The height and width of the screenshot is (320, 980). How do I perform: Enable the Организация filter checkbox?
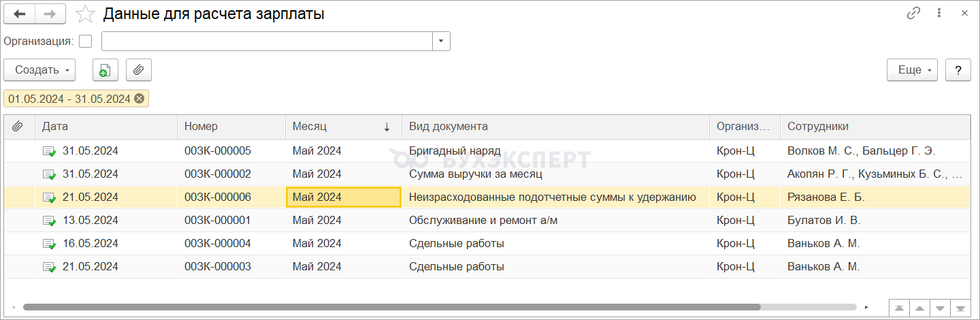85,41
